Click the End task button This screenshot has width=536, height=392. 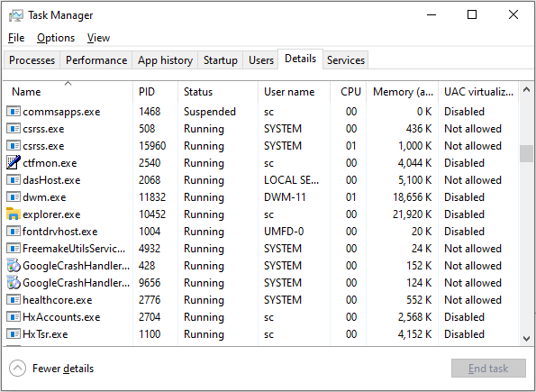tap(488, 368)
